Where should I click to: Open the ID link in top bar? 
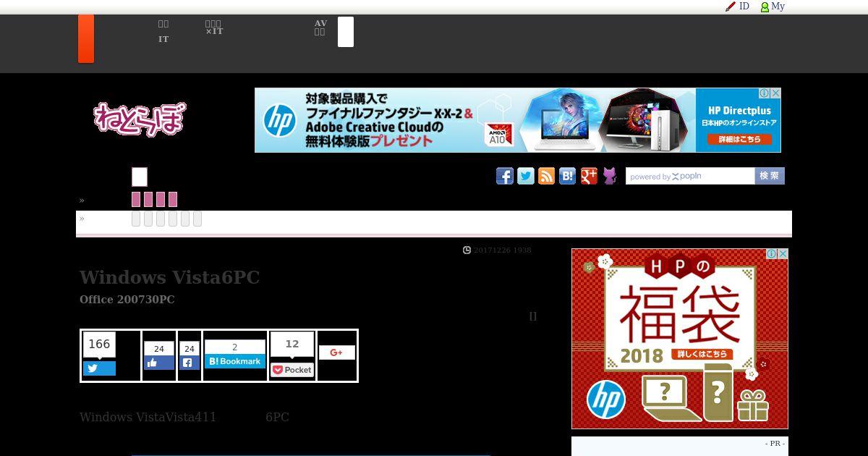pos(744,7)
